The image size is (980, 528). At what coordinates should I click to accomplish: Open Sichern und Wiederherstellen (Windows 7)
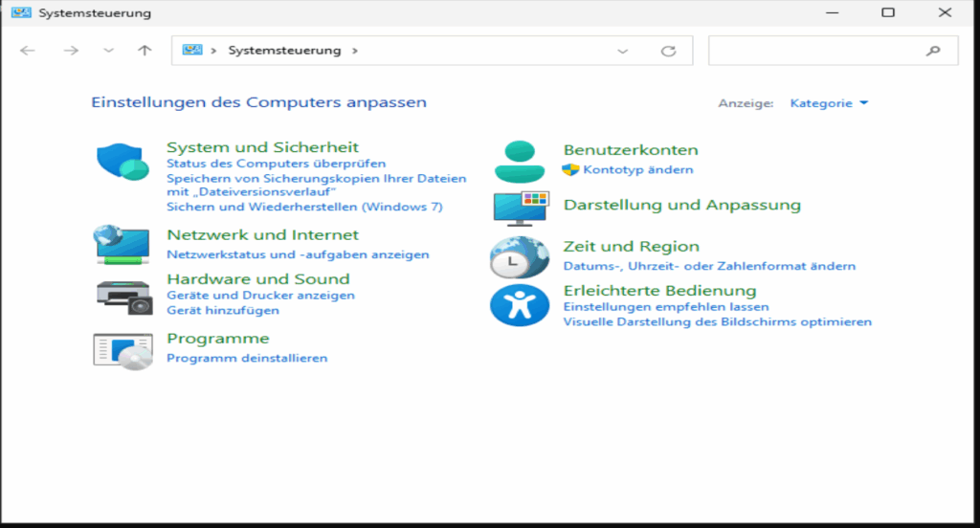[x=304, y=207]
